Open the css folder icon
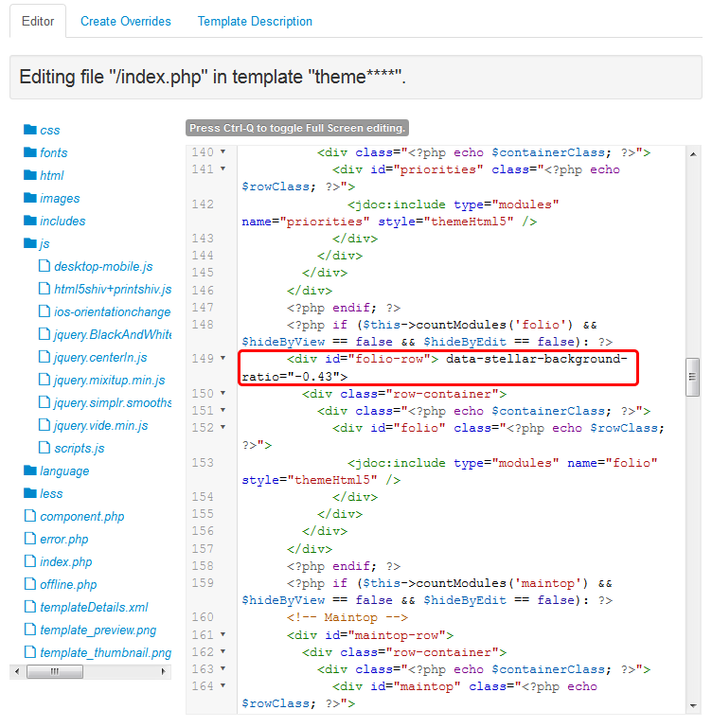Screen dimensions: 712x728 (29, 130)
